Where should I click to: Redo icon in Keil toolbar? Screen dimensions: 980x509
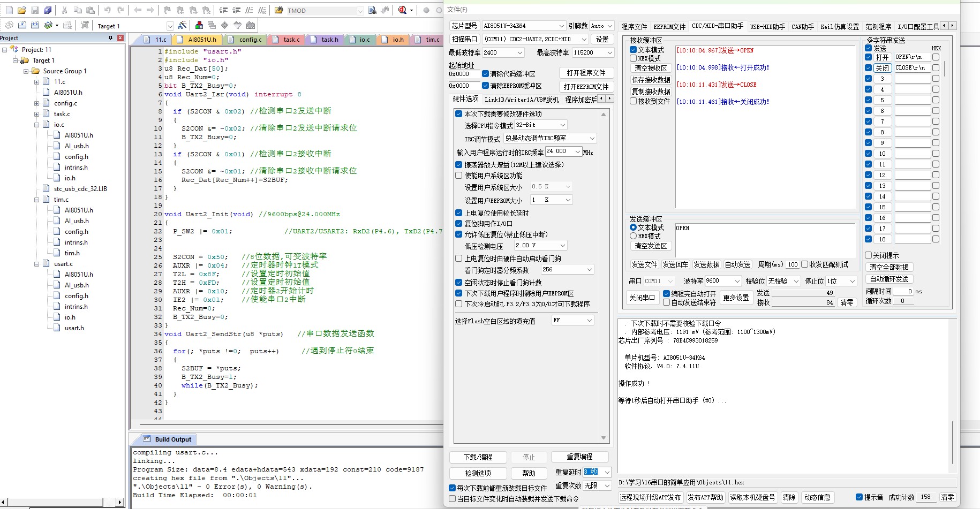[x=120, y=10]
